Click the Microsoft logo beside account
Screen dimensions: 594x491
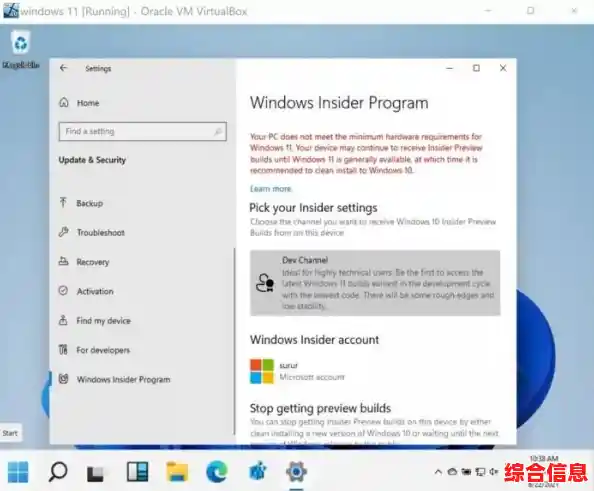click(x=262, y=371)
